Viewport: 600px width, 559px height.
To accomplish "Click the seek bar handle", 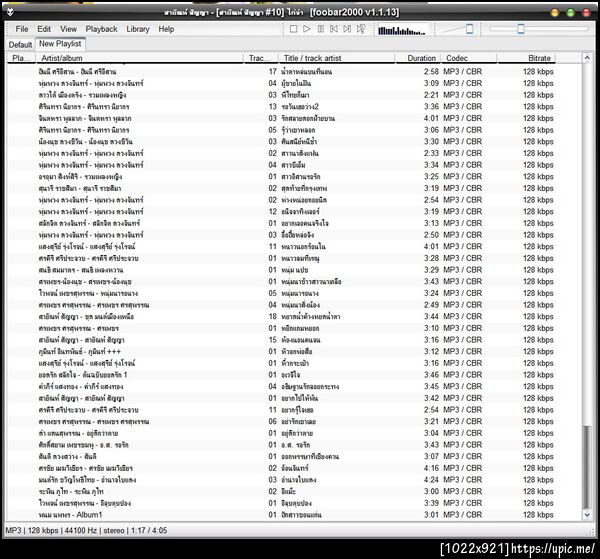I will pos(520,29).
